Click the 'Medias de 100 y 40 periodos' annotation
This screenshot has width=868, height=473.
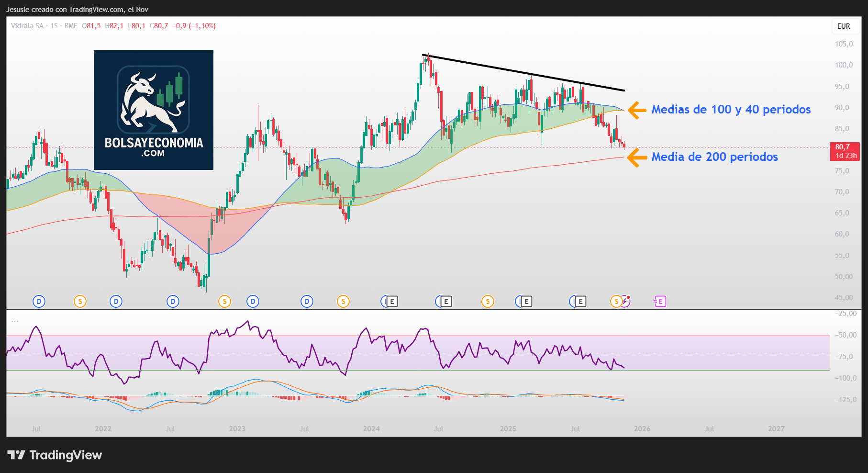coord(731,110)
